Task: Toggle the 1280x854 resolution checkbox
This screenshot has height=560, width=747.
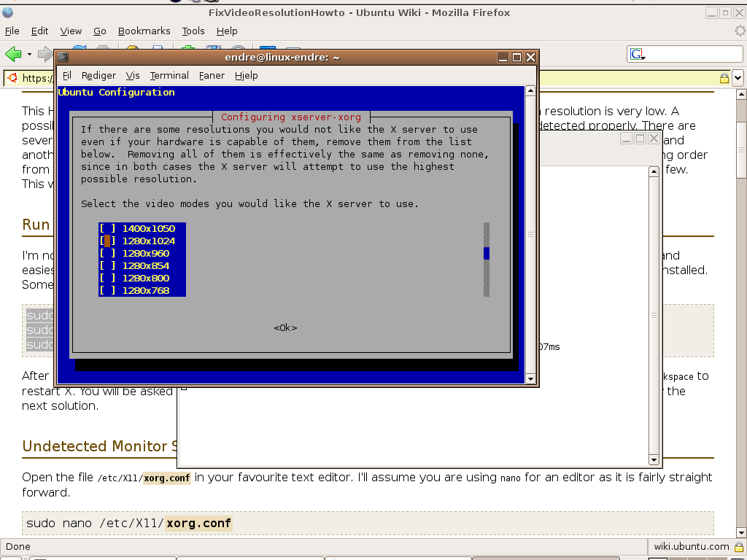Action: pos(107,265)
